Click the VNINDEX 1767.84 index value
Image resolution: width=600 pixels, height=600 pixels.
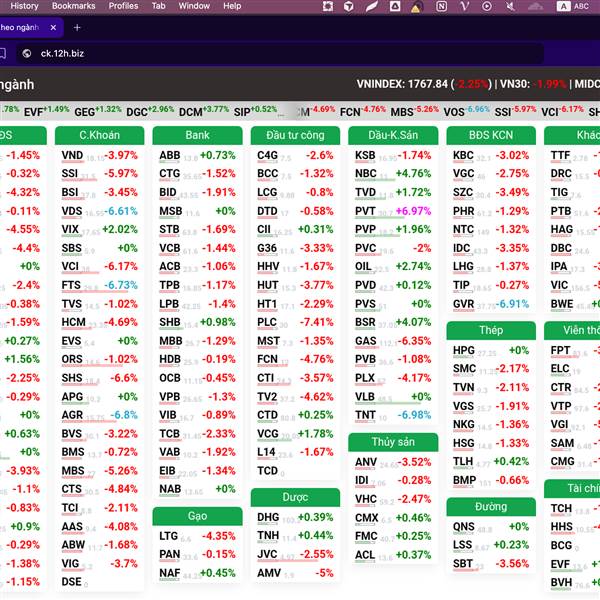[402, 84]
